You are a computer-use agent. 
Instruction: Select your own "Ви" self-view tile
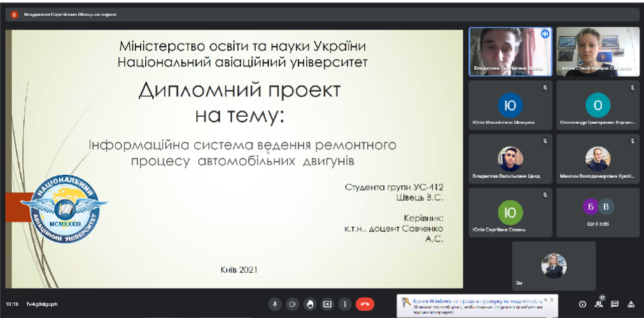coord(554,266)
